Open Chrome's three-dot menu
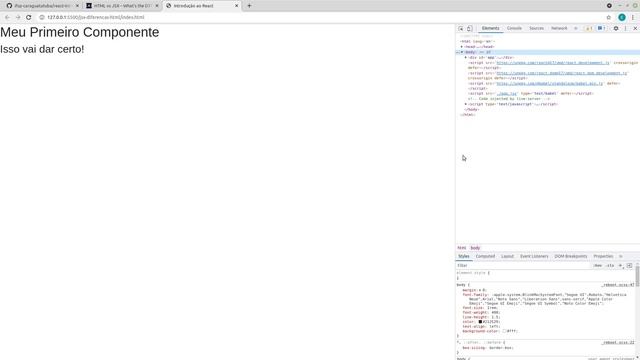Screen dimensions: 640x360 tap(633, 17)
